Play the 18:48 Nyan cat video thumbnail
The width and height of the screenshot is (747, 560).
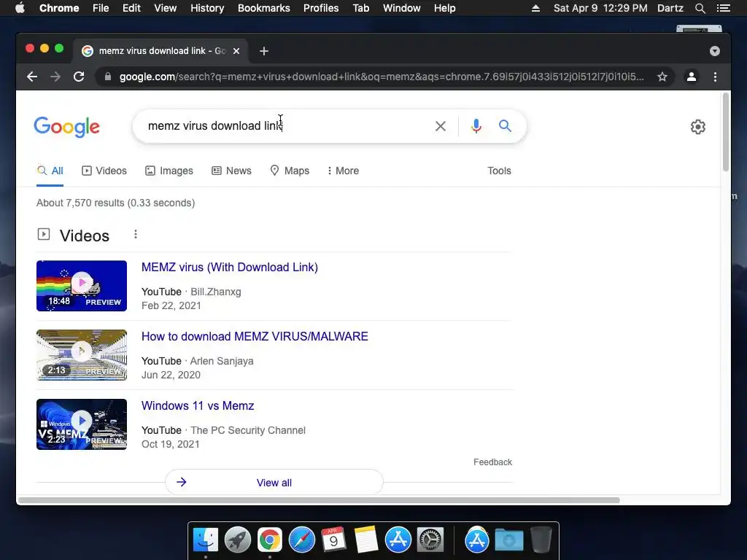82,286
